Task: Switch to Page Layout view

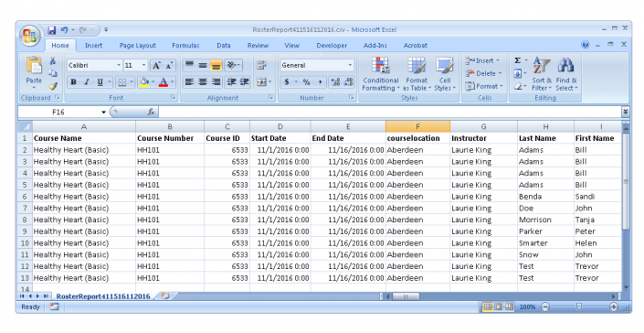Action: [498, 306]
